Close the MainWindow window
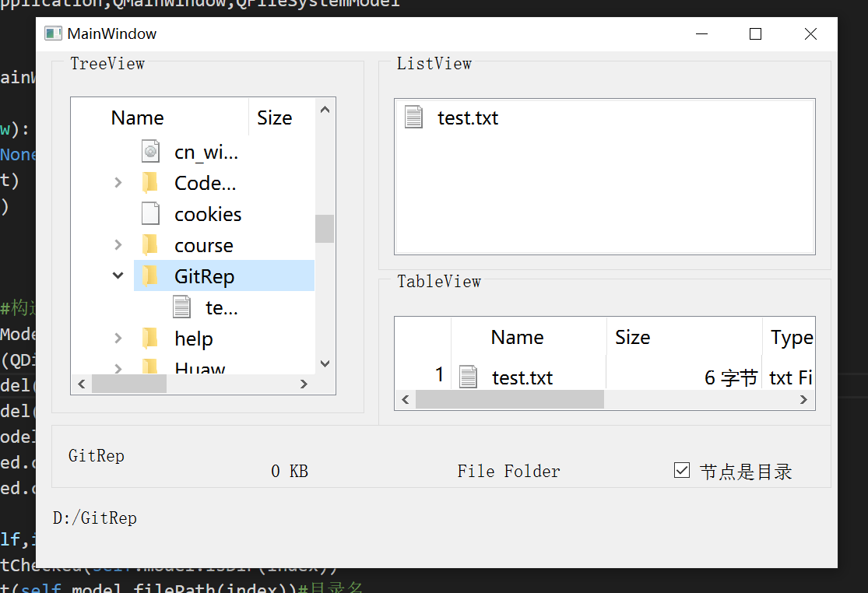 810,33
